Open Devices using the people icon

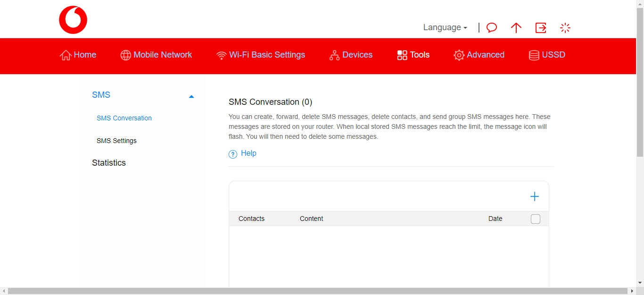(335, 55)
